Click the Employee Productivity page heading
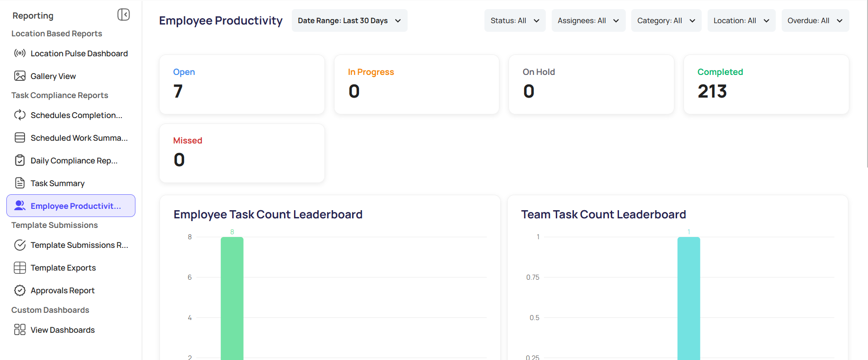868x360 pixels. tap(221, 20)
